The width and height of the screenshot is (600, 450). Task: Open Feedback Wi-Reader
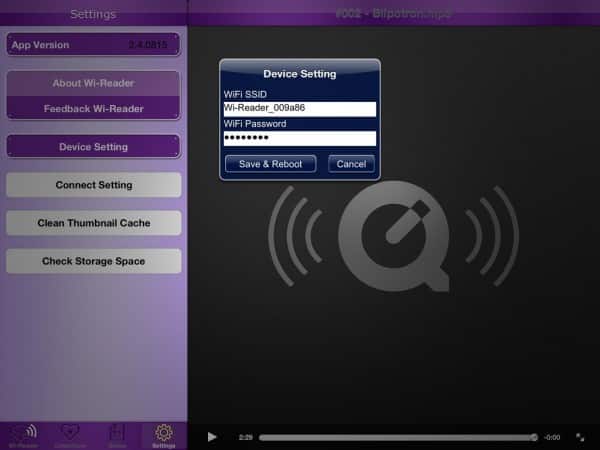[x=93, y=108]
